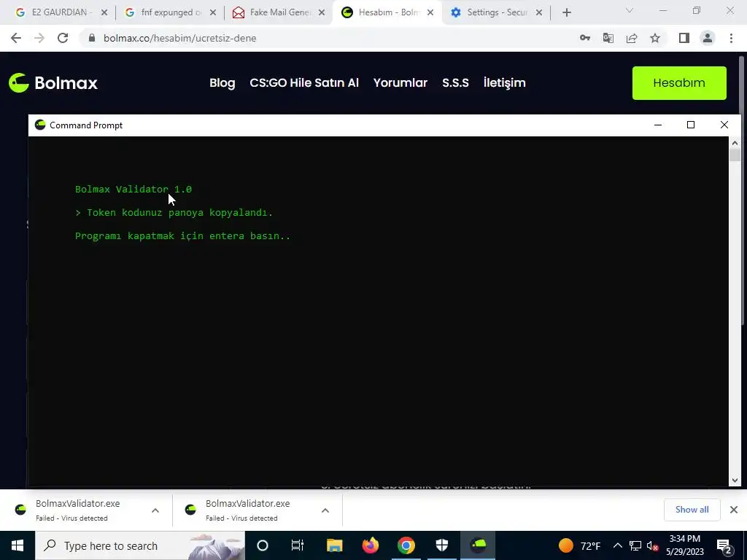Open the Chrome profile avatar

[708, 38]
